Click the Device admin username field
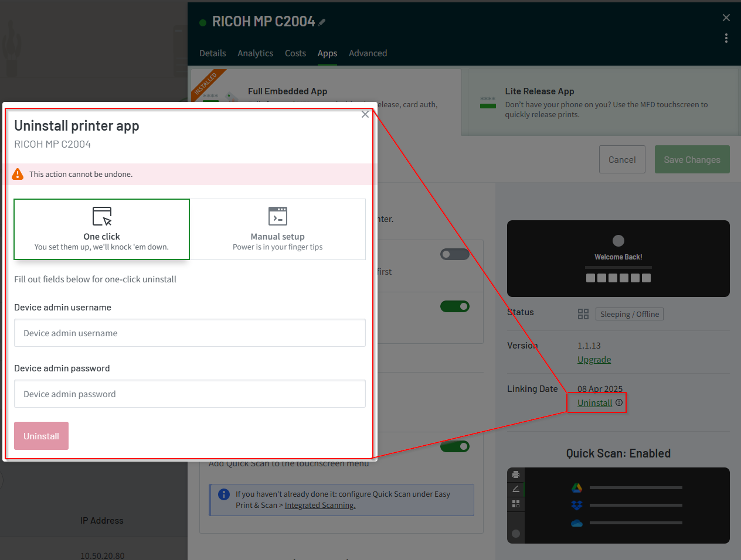741x560 pixels. pos(189,333)
